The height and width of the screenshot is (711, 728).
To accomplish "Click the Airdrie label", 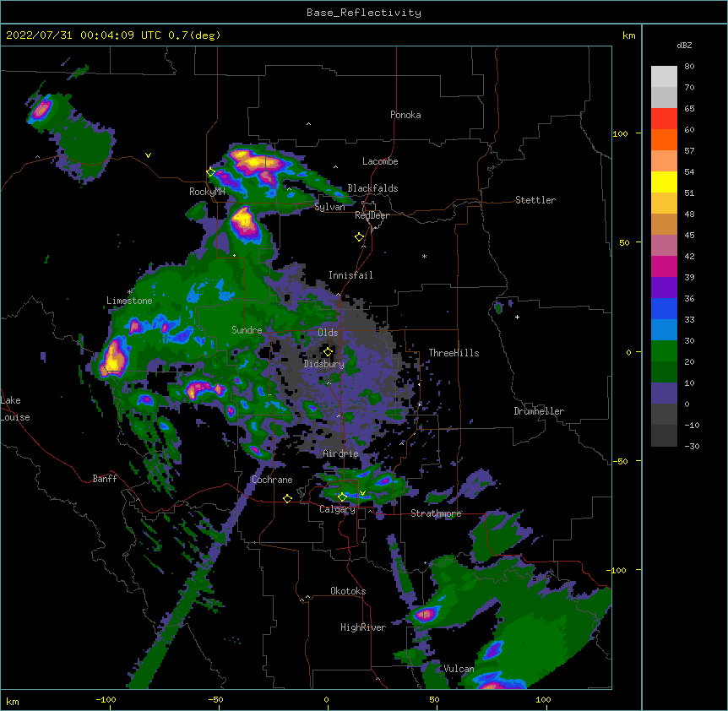I will click(341, 453).
